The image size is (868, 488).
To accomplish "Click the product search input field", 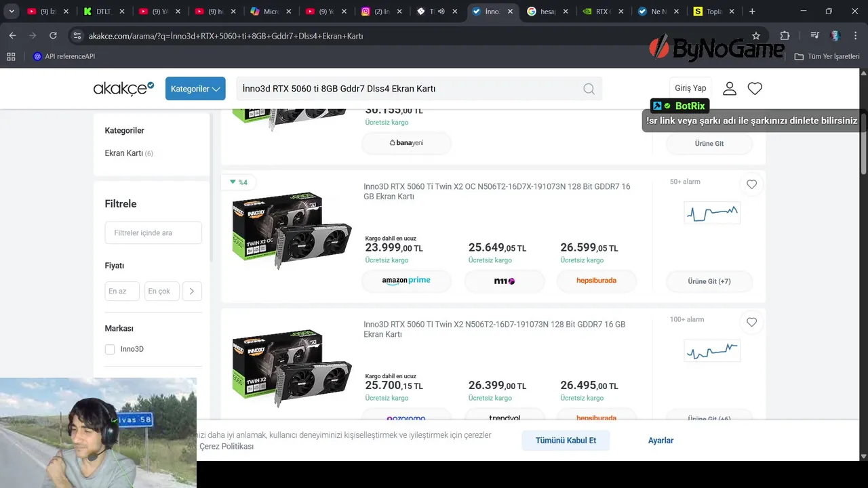I will tap(410, 89).
